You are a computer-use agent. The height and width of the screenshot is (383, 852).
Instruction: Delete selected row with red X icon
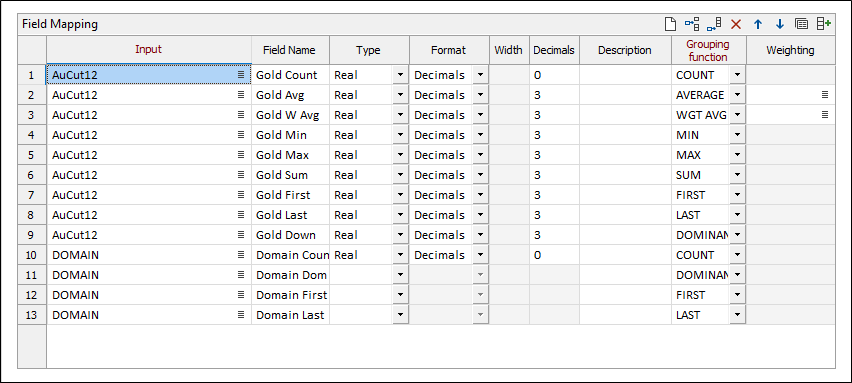(736, 24)
